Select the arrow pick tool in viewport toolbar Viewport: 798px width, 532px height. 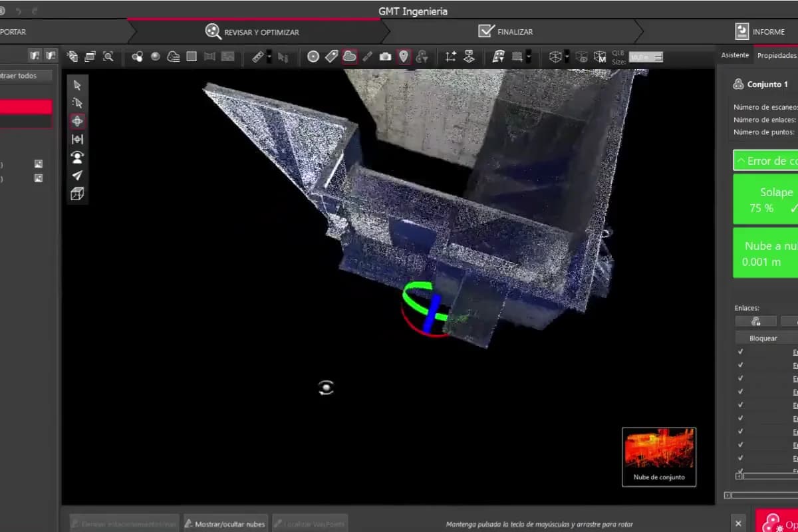[x=77, y=85]
